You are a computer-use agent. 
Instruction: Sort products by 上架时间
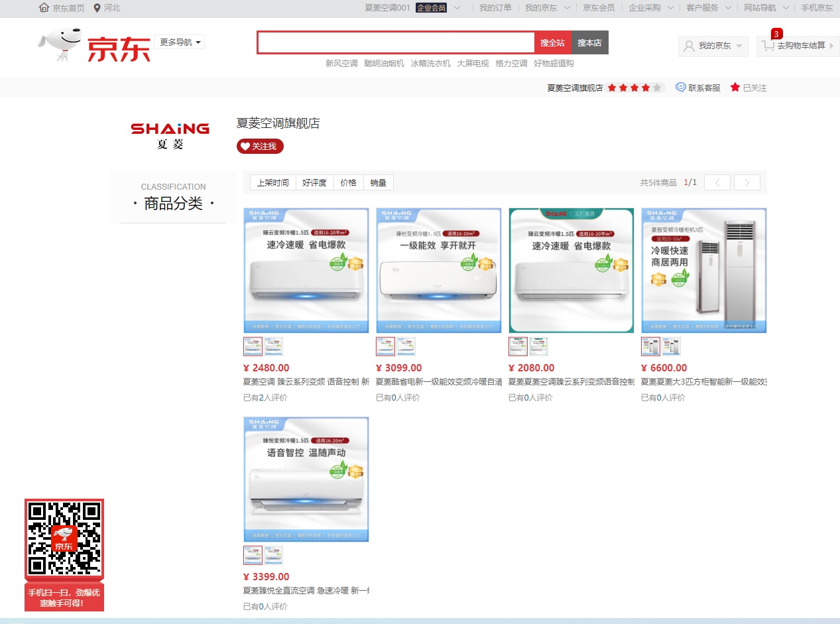click(x=273, y=182)
